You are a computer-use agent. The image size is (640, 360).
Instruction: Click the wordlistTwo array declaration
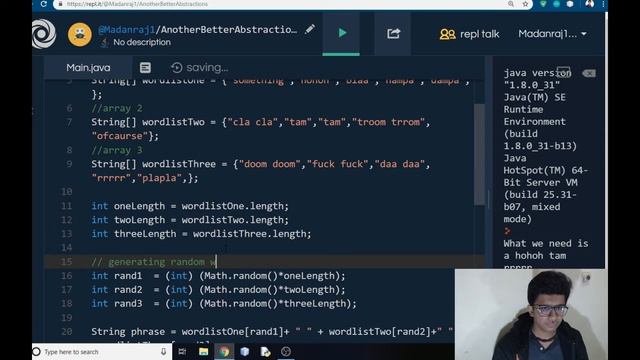click(x=260, y=129)
